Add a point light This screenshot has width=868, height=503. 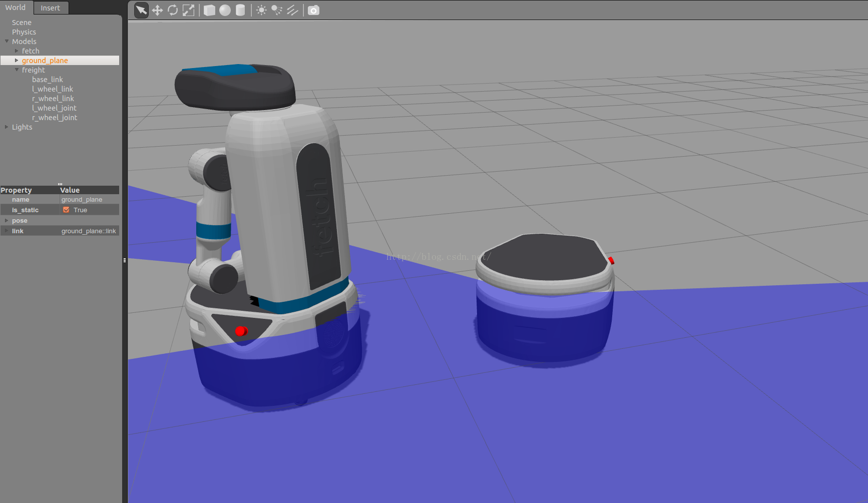coord(261,10)
